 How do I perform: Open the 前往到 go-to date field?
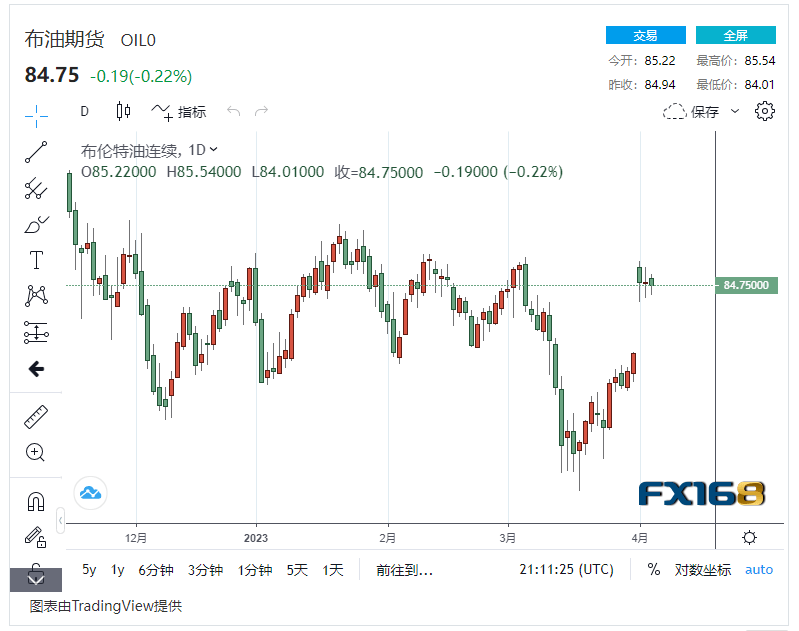[x=404, y=569]
